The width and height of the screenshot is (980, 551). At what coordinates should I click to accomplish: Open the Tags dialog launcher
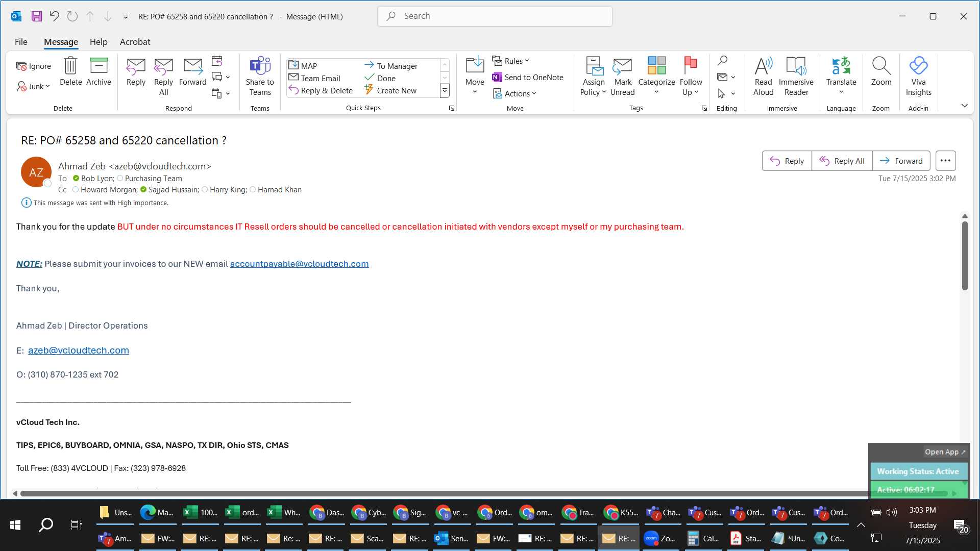pos(704,108)
